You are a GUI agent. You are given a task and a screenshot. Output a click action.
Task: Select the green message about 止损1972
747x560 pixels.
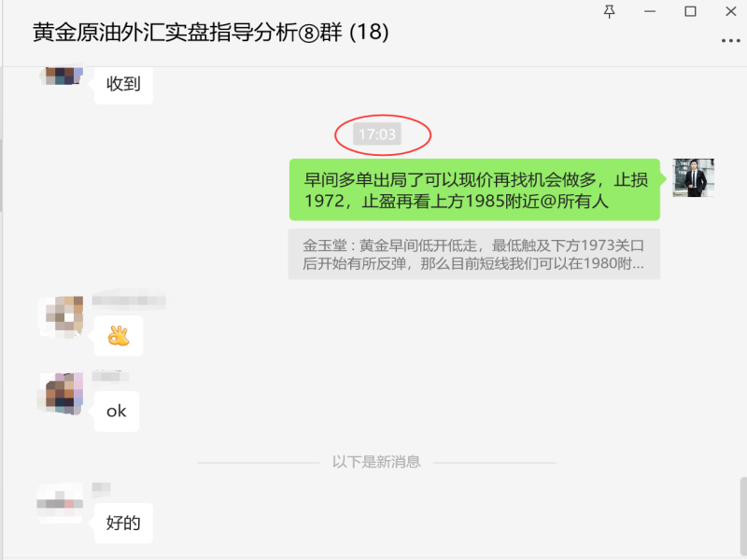(x=474, y=190)
